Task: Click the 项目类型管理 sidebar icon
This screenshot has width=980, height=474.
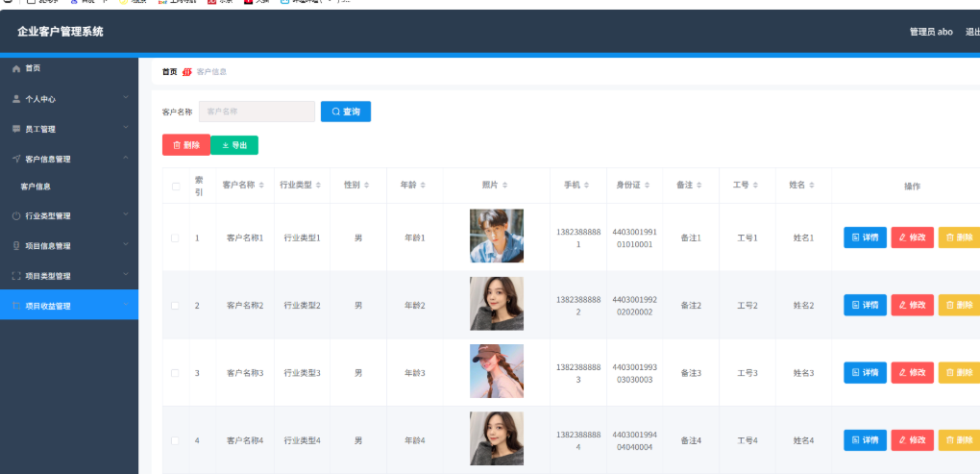Action: tap(16, 276)
